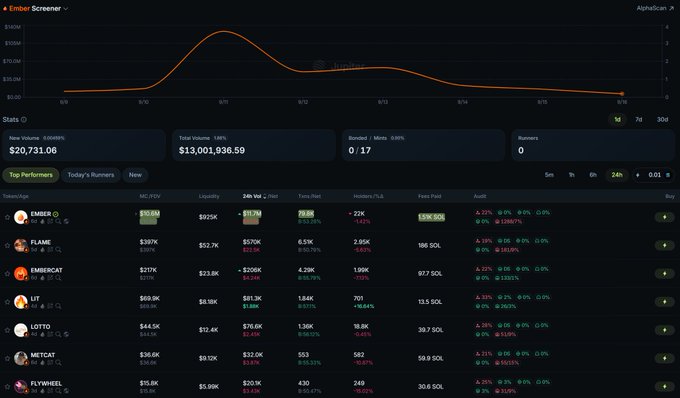Click the magnifier icon under EMBERCAT
This screenshot has width=680, height=398.
tap(58, 278)
